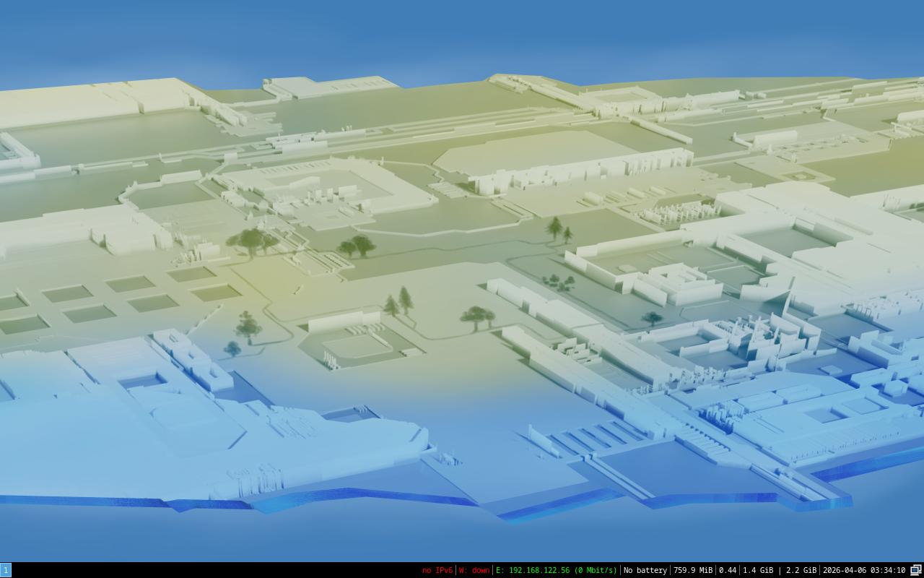This screenshot has width=924, height=578.
Task: Switch to workspace 1
Action: pos(6,570)
